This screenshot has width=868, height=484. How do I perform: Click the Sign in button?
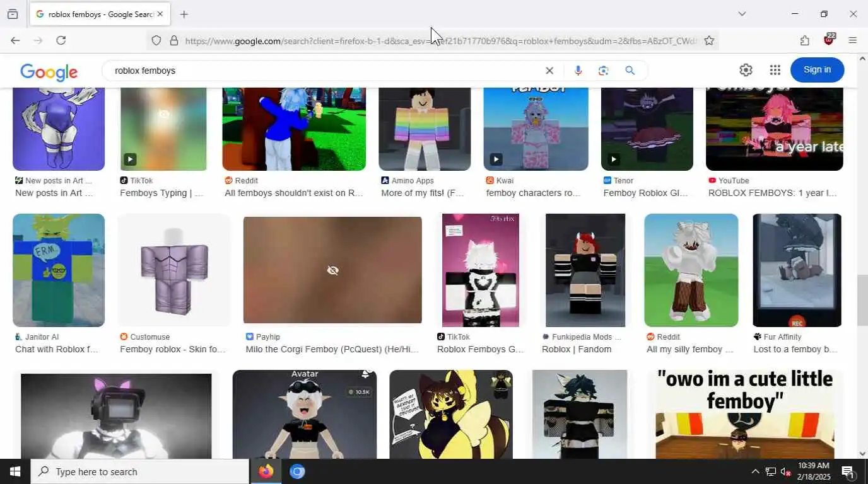pyautogui.click(x=817, y=70)
